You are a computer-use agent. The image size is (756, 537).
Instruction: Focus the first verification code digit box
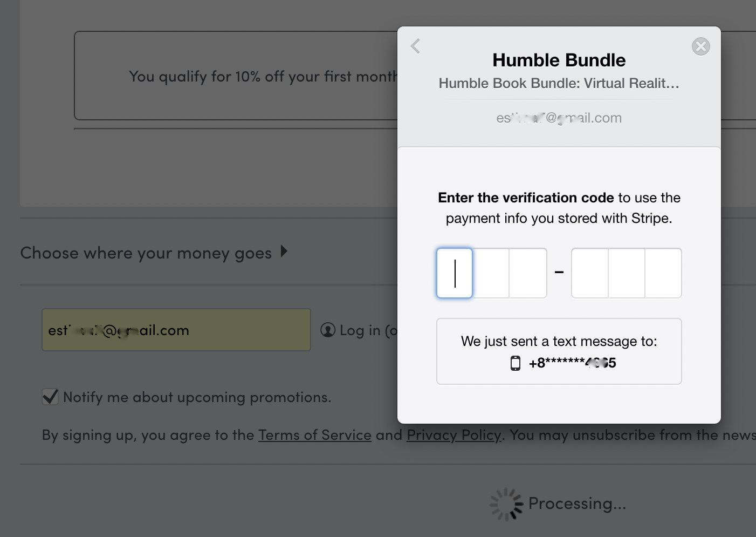(x=455, y=273)
